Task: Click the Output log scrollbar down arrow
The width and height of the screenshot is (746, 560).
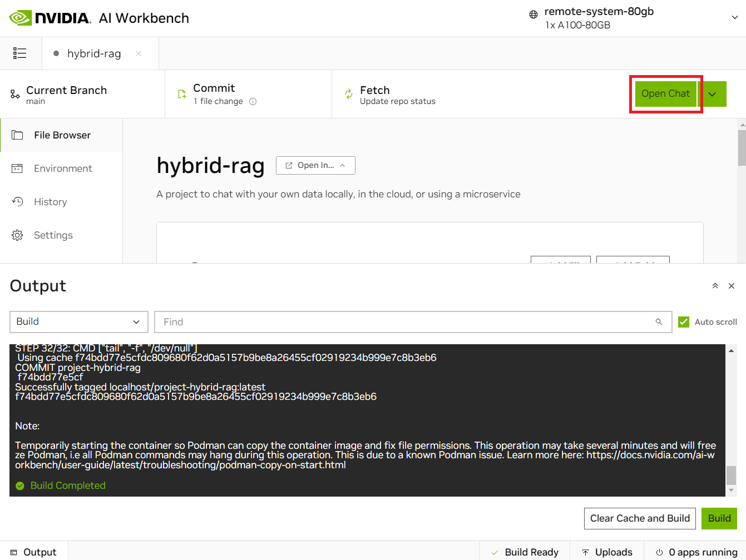Action: pyautogui.click(x=731, y=490)
